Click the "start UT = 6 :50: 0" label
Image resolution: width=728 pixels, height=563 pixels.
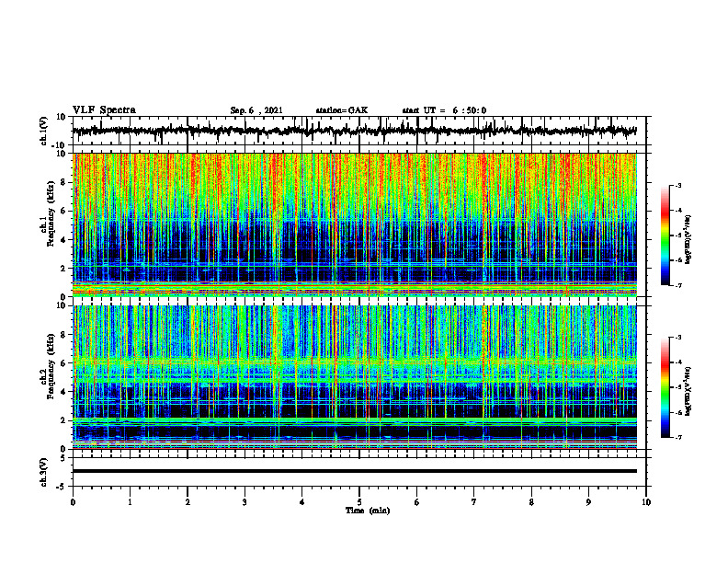[x=444, y=110]
